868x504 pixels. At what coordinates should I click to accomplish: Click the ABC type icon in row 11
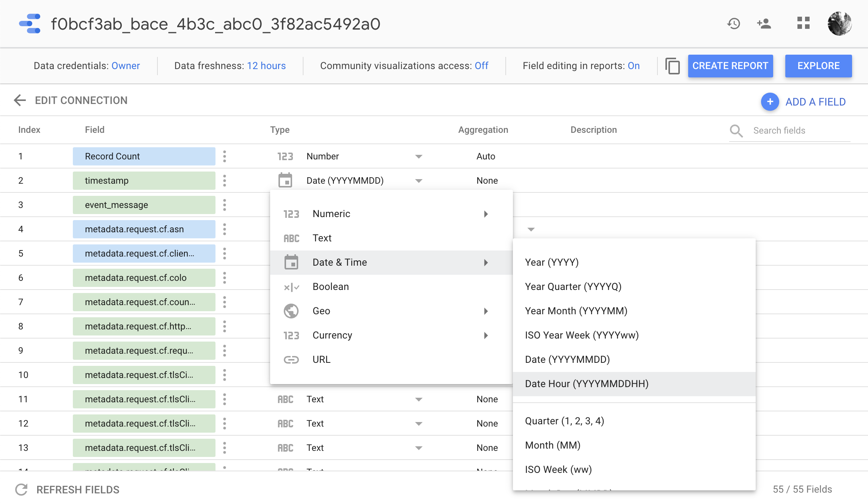[285, 399]
